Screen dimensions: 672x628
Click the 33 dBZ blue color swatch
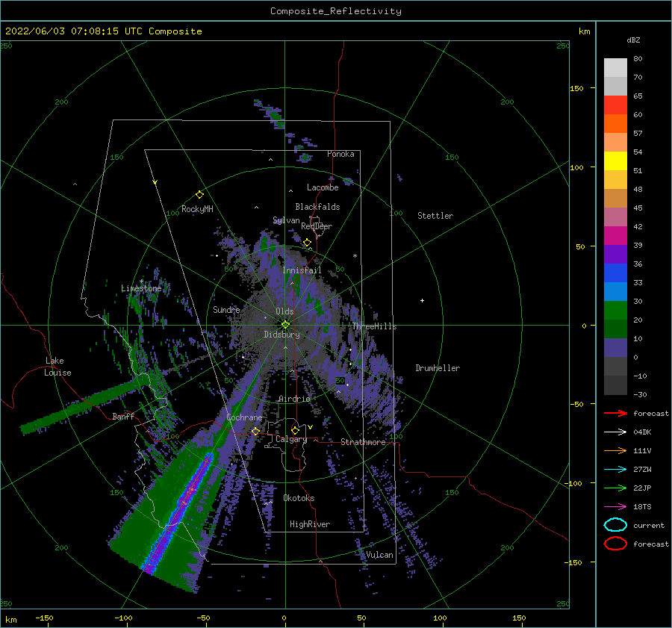(x=615, y=291)
